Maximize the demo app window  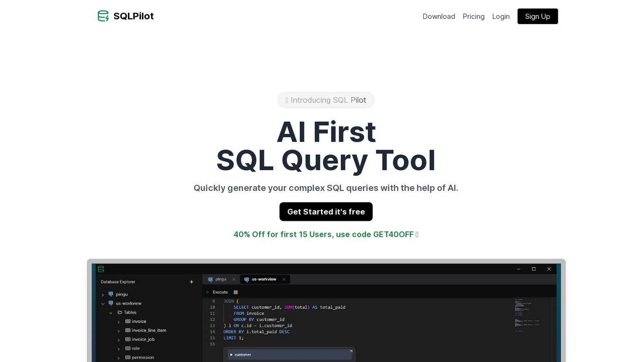[534, 269]
